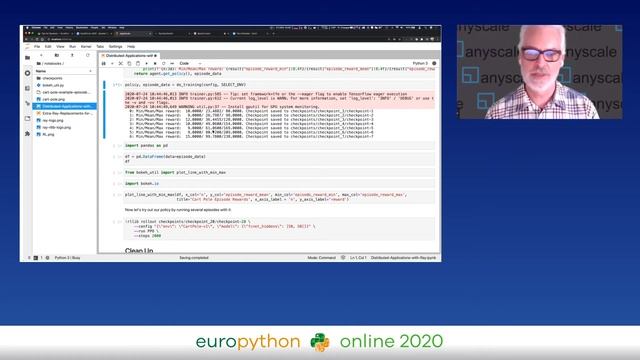Click the Python 3 kernel name button
The height and width of the screenshot is (360, 640).
point(420,64)
